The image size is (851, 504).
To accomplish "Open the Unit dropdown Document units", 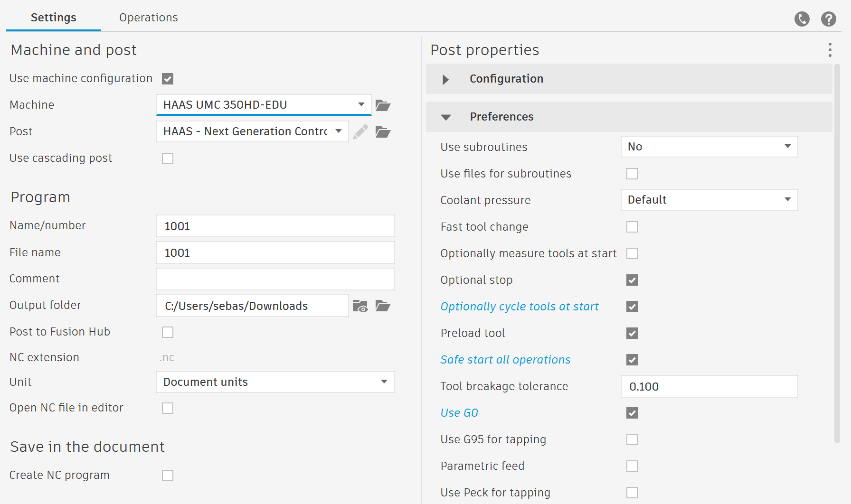I will [275, 382].
